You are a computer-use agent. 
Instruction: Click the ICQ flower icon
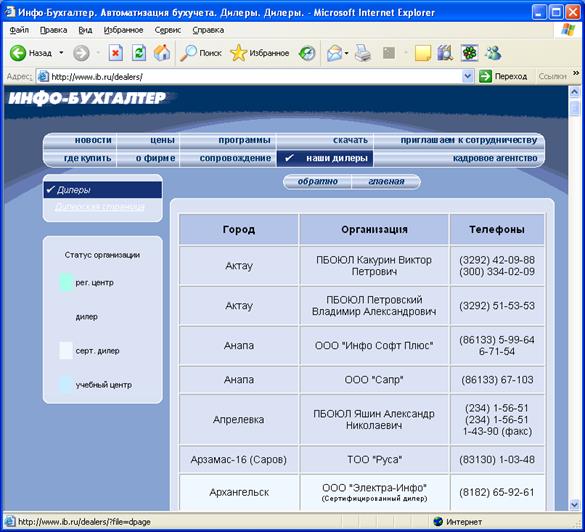pyautogui.click(x=469, y=53)
